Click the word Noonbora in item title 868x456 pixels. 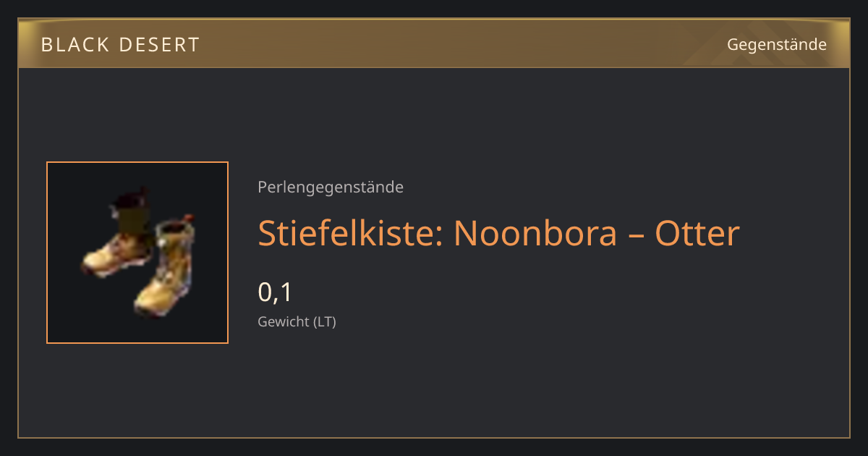point(535,233)
